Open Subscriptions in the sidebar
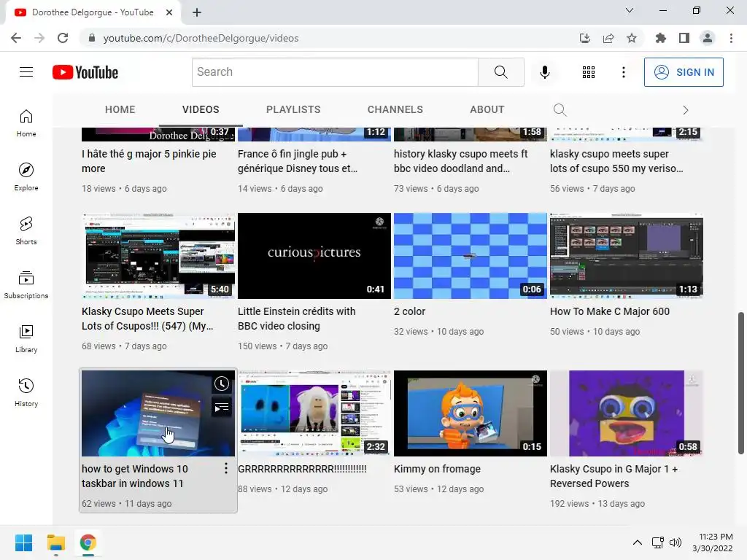This screenshot has height=560, width=747. tap(26, 285)
